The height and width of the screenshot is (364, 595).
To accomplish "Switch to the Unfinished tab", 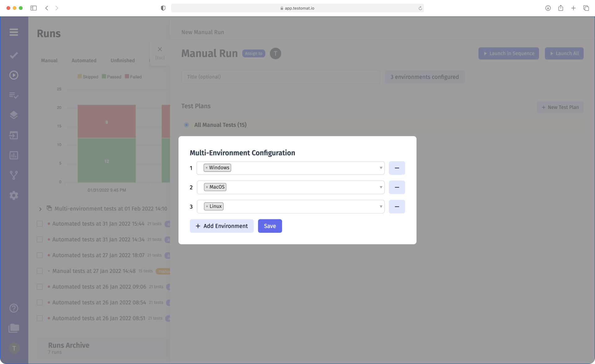I will (122, 60).
